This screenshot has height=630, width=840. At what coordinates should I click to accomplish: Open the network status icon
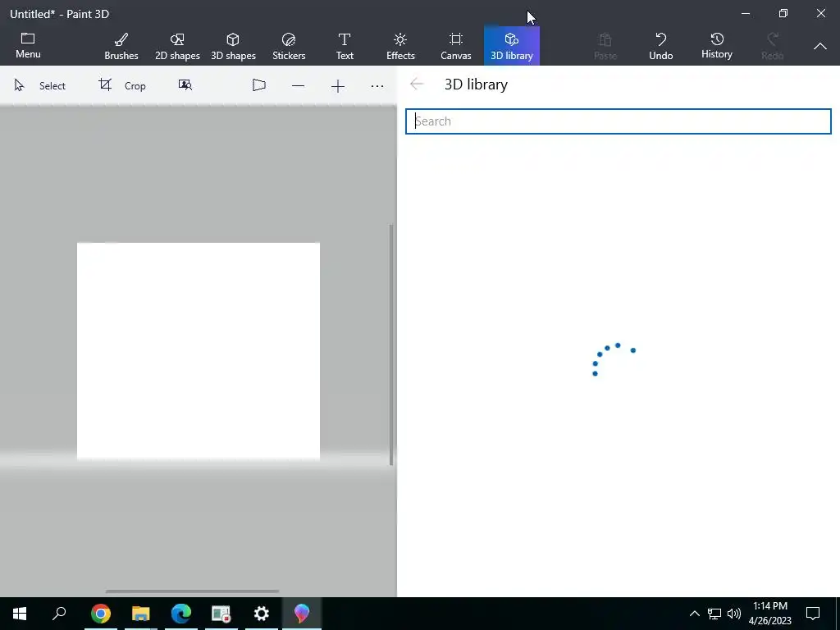tap(714, 614)
